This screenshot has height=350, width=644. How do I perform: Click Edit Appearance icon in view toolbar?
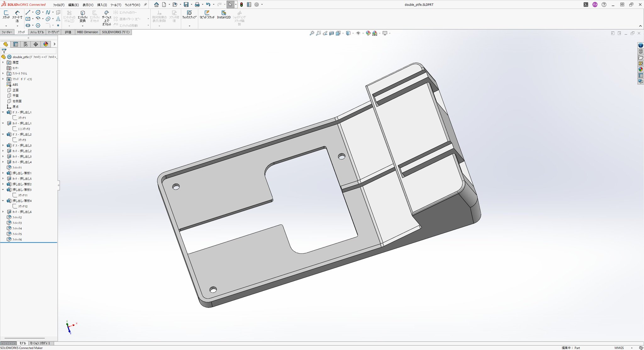368,33
